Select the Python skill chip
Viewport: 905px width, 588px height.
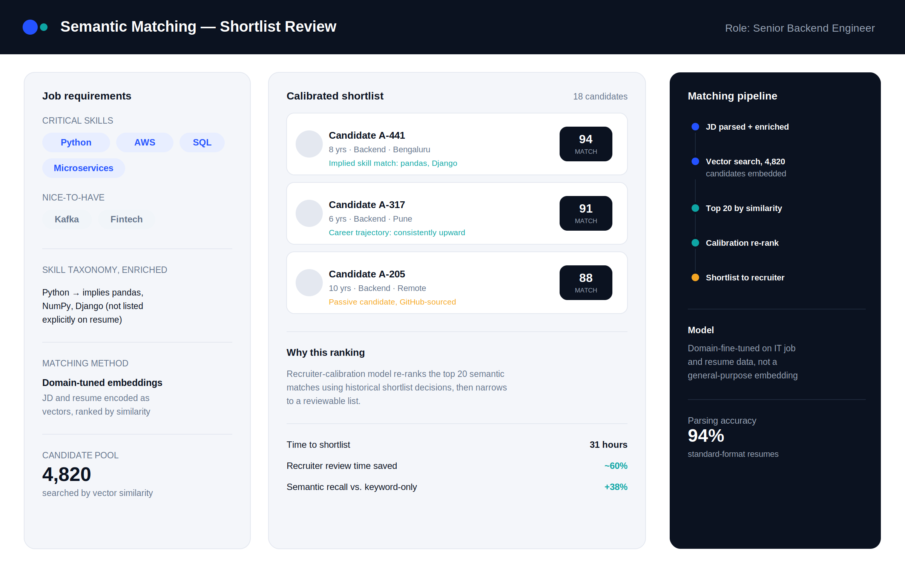[x=76, y=142]
